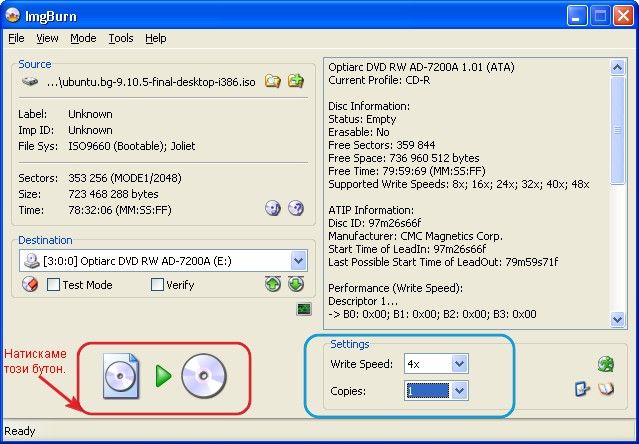The height and width of the screenshot is (444, 639).
Task: Click the ImgBurn title bar app icon
Action: (13, 16)
